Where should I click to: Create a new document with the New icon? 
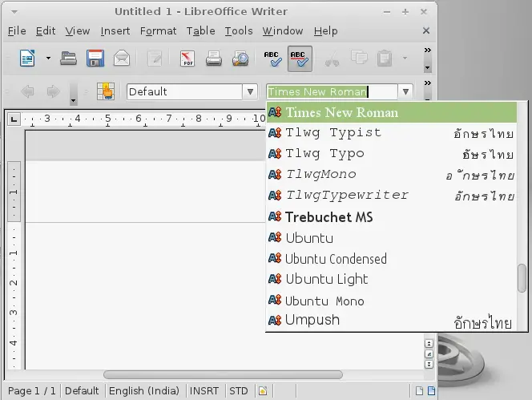point(27,59)
